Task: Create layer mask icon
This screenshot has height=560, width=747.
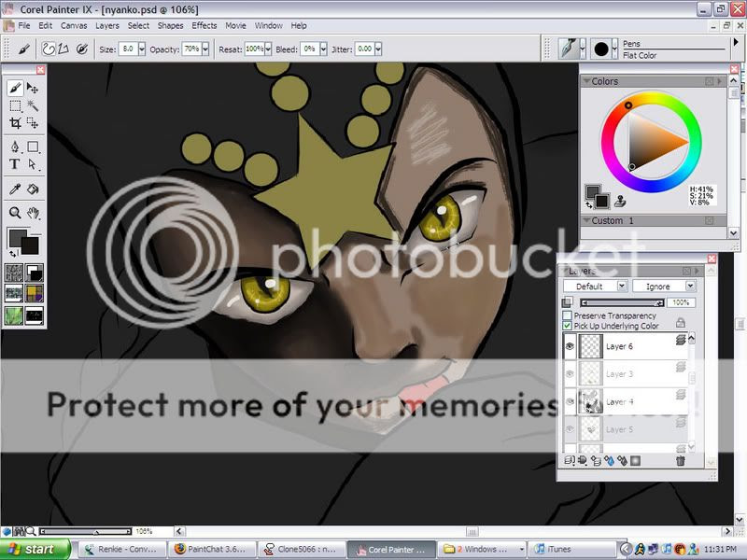Action: [x=635, y=460]
